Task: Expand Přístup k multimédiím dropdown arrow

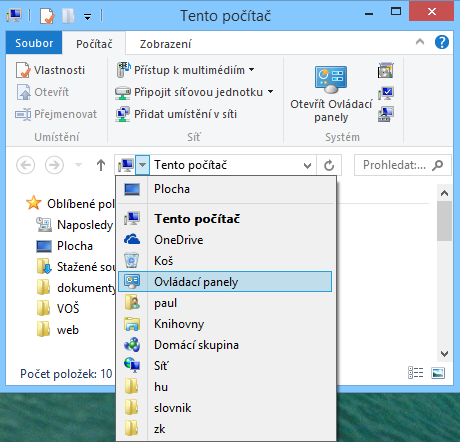Action: tap(252, 70)
